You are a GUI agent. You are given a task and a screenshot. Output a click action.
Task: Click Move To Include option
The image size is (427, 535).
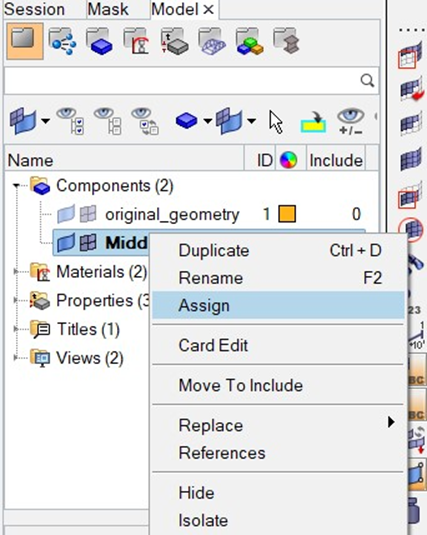click(241, 386)
